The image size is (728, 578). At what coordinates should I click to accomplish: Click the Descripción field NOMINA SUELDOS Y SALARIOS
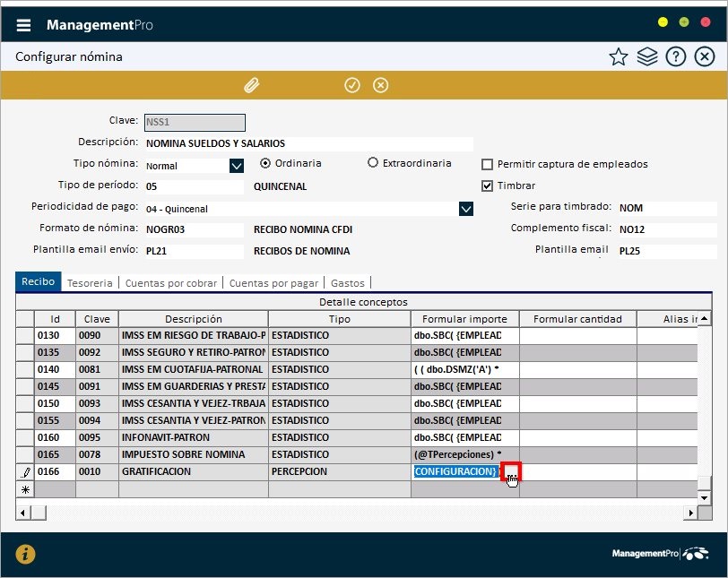click(308, 143)
